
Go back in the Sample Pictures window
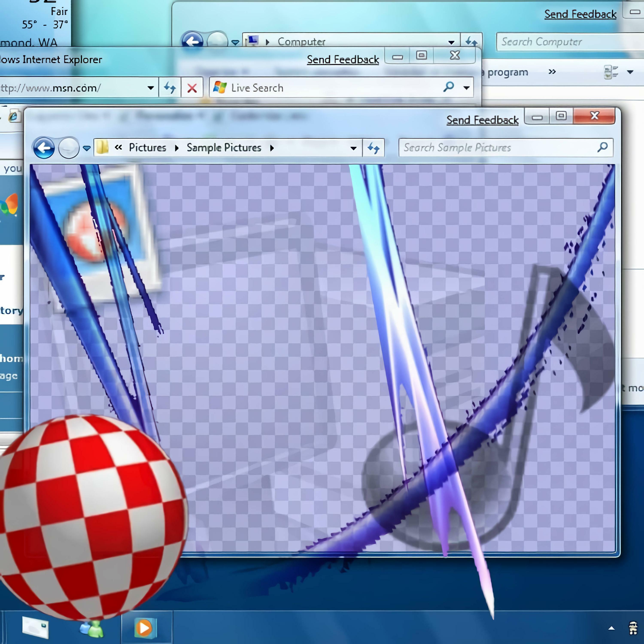tap(44, 148)
